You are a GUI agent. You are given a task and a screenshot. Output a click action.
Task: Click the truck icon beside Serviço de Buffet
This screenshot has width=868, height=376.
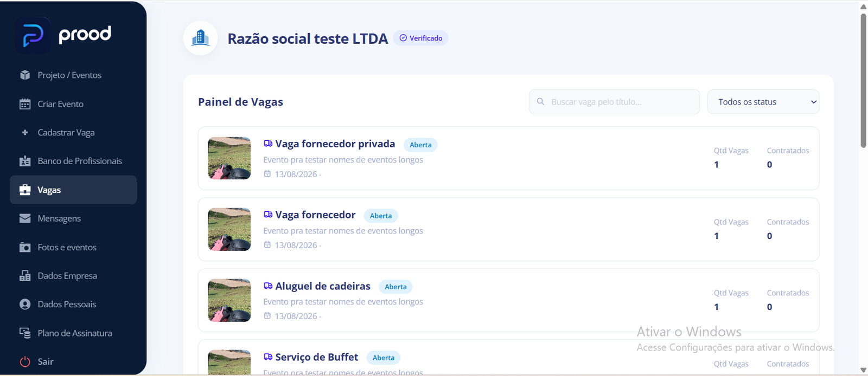click(268, 356)
